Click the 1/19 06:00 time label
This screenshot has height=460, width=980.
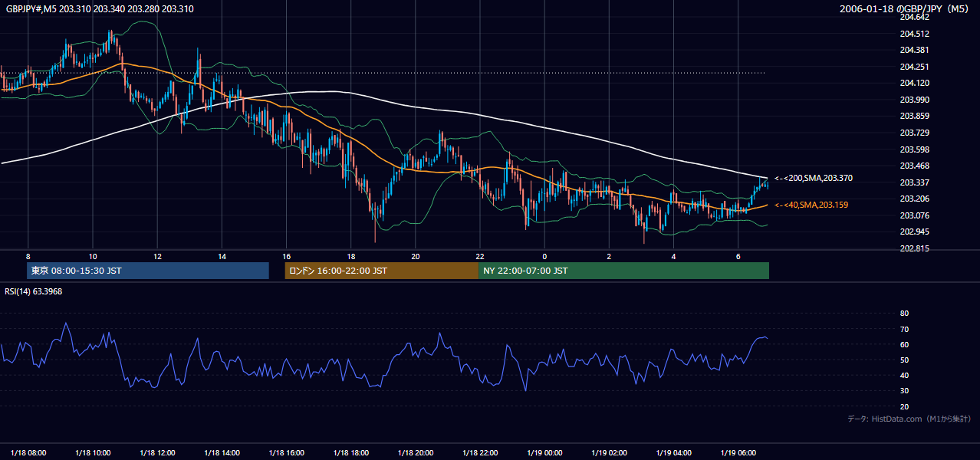(738, 452)
